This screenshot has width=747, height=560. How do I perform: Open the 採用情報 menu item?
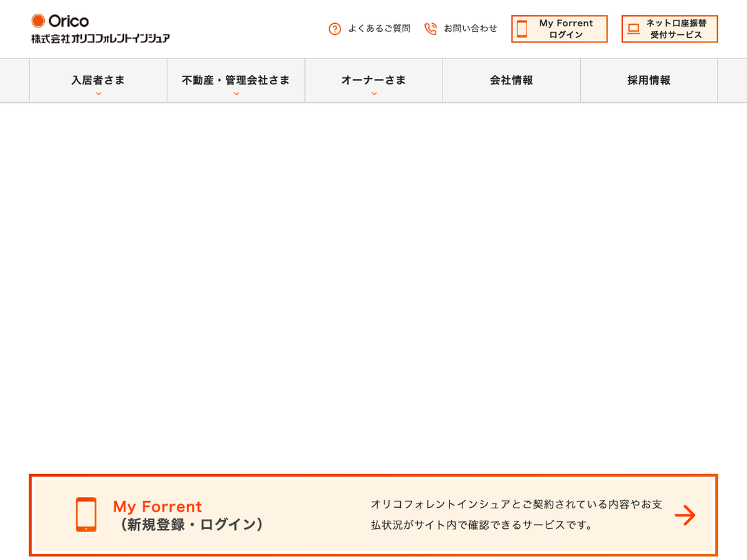click(x=649, y=80)
